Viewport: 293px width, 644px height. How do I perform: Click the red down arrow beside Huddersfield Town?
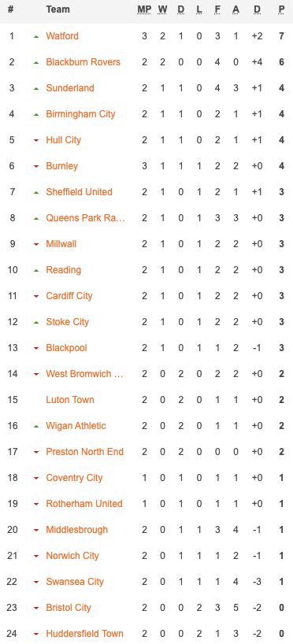tap(36, 634)
